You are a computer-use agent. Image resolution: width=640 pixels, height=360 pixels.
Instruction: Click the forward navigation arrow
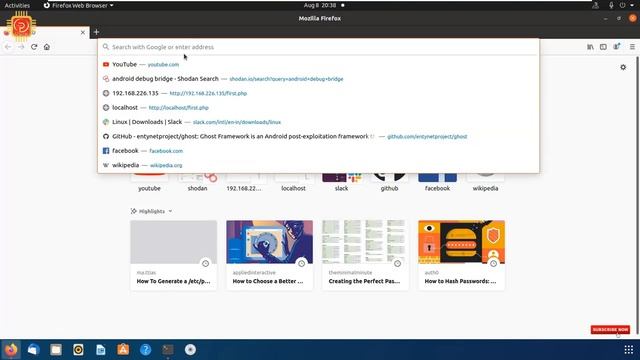[21, 47]
